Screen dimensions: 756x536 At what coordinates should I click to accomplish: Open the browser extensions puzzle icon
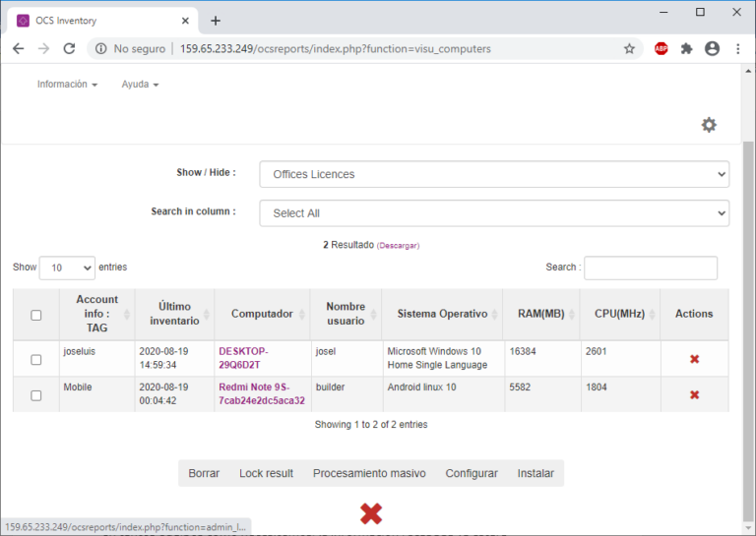pos(686,48)
